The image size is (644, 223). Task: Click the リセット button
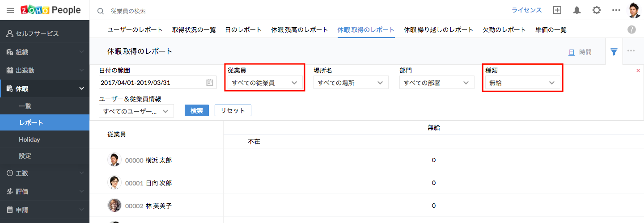pyautogui.click(x=233, y=110)
